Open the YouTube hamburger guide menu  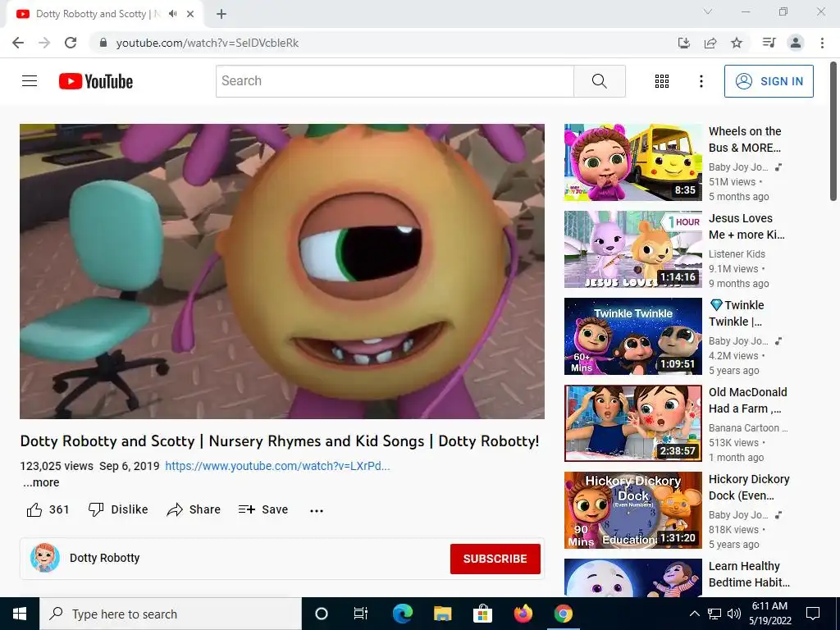coord(30,81)
